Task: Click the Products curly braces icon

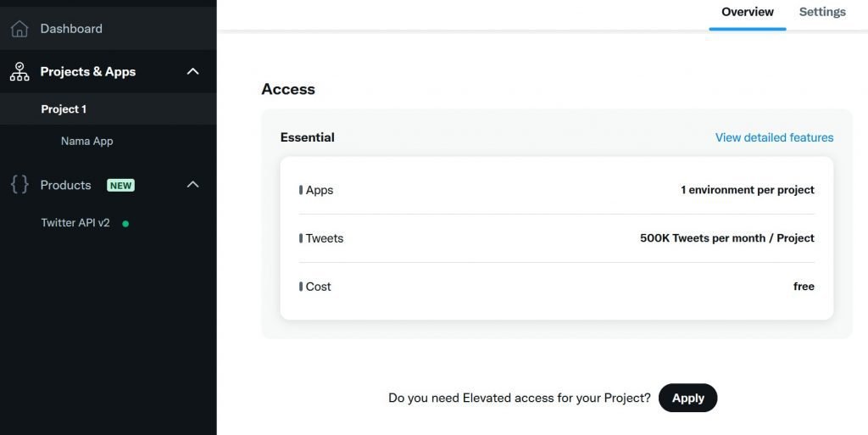Action: [x=19, y=185]
